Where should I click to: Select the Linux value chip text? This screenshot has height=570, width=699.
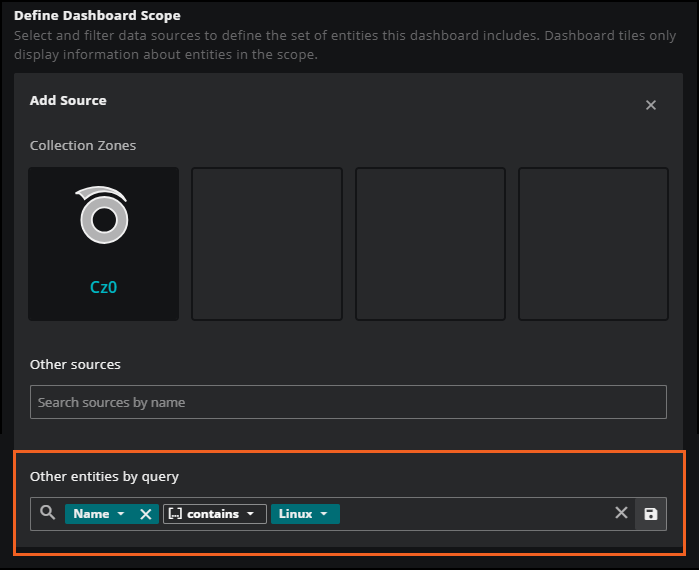point(295,514)
